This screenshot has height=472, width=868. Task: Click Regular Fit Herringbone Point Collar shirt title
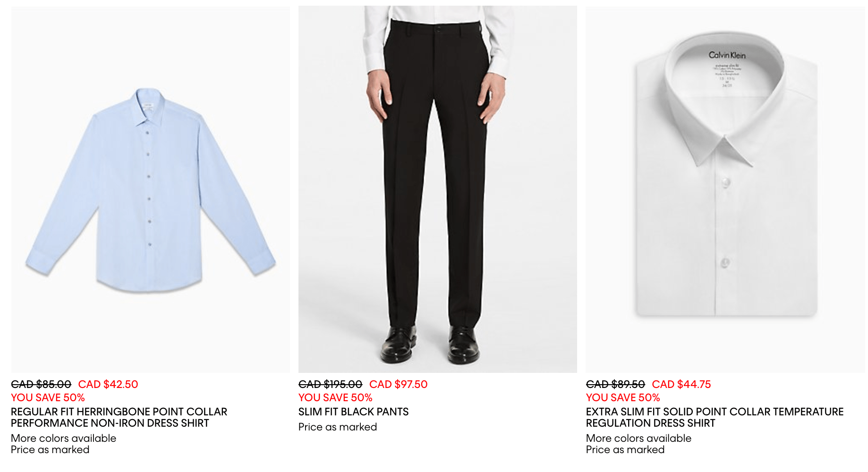click(x=119, y=417)
